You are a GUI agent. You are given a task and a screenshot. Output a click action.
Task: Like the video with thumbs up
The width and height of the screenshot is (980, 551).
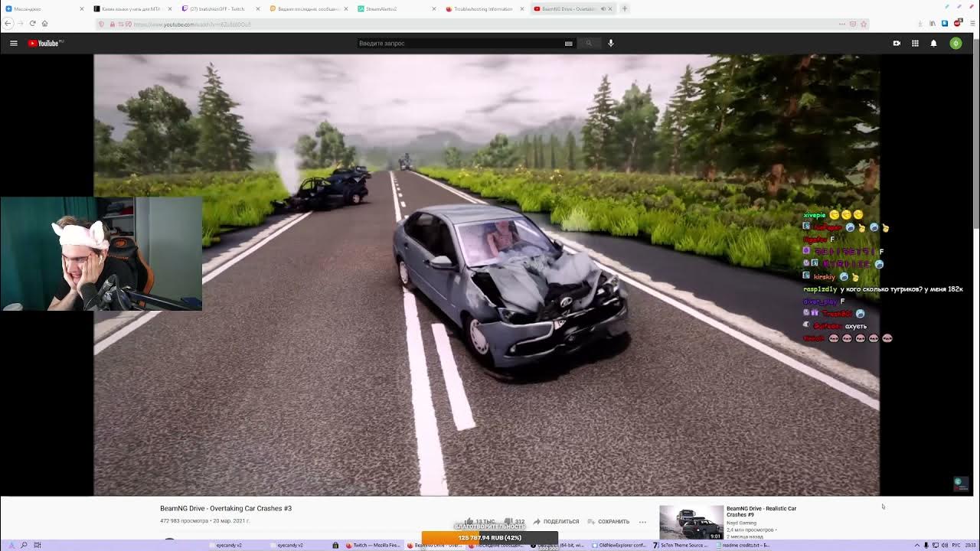(x=469, y=521)
